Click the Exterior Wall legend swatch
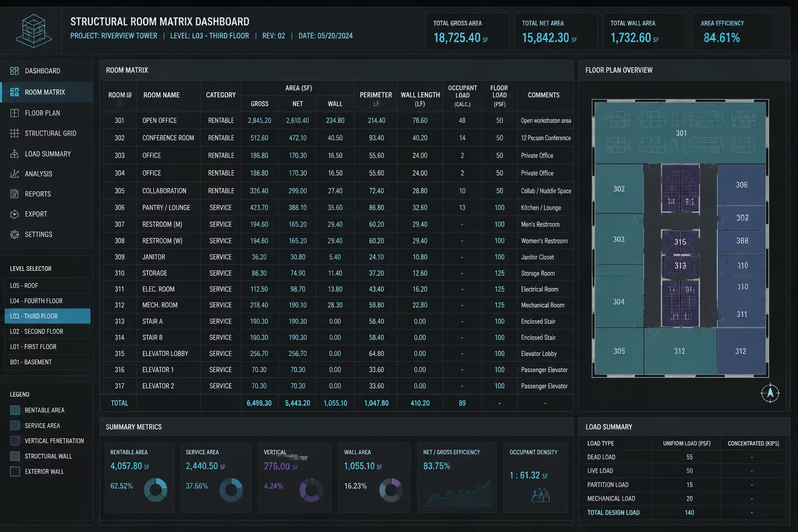 coord(15,471)
